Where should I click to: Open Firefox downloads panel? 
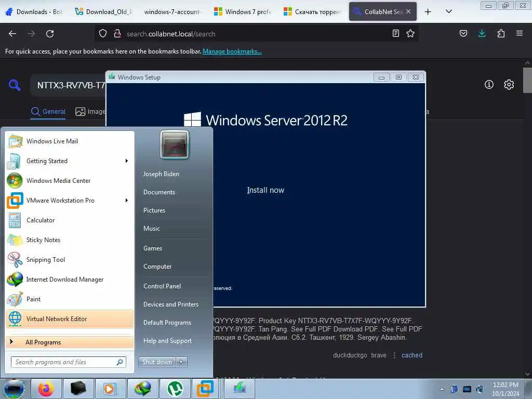point(482,33)
